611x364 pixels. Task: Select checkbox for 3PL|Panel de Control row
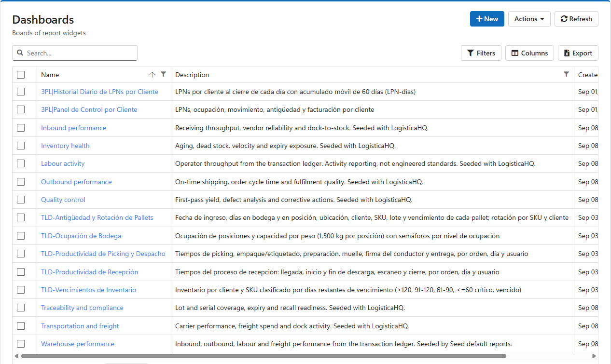21,109
